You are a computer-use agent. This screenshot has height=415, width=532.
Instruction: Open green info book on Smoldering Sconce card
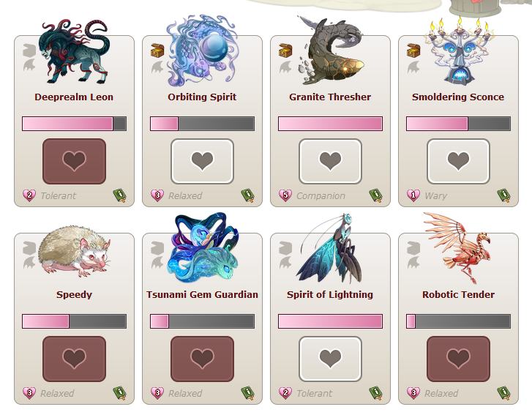click(x=504, y=196)
